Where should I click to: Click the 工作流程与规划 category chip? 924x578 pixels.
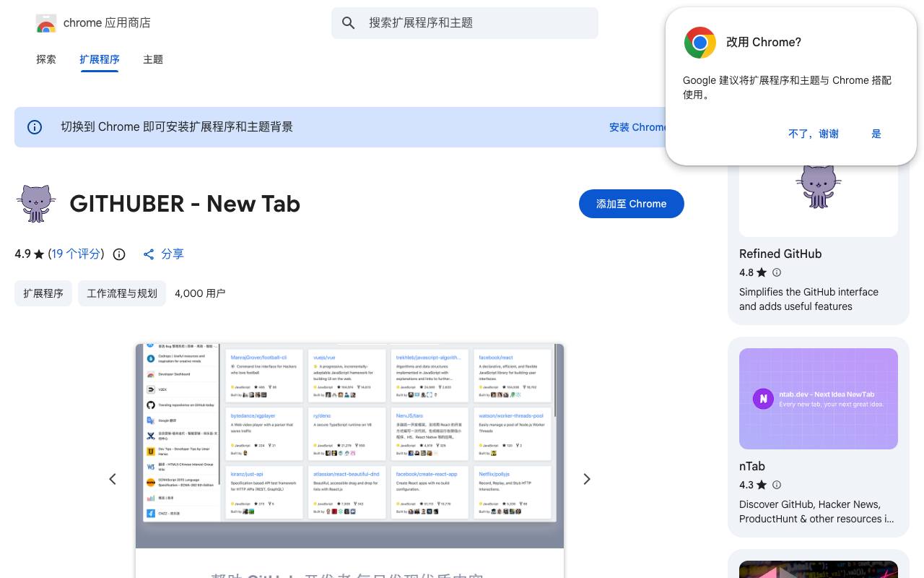click(x=122, y=293)
